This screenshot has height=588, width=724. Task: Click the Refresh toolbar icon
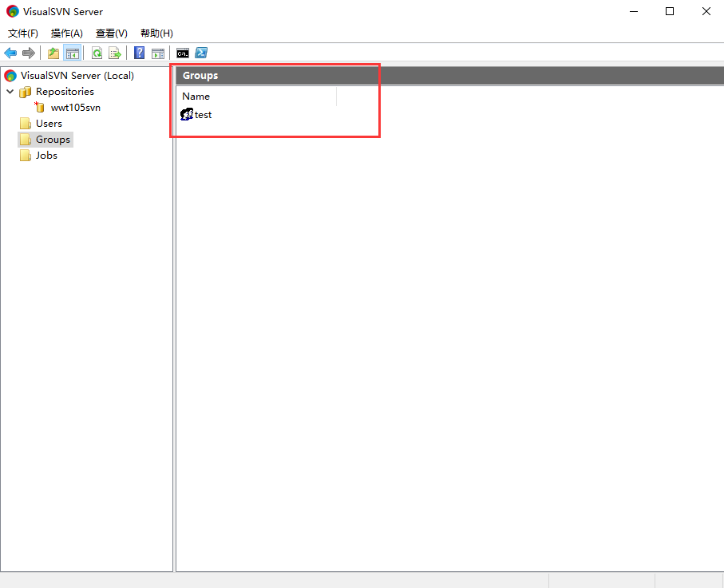(x=97, y=53)
